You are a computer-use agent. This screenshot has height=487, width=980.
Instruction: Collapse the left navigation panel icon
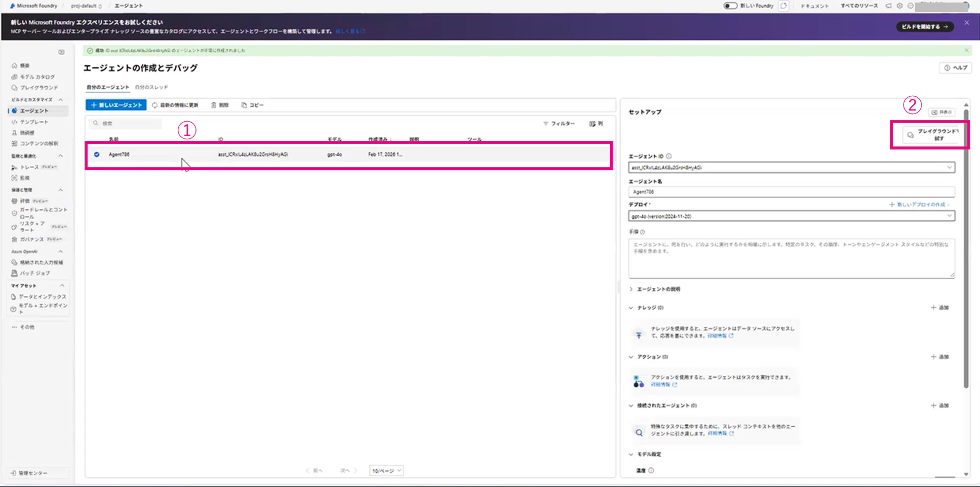(61, 52)
